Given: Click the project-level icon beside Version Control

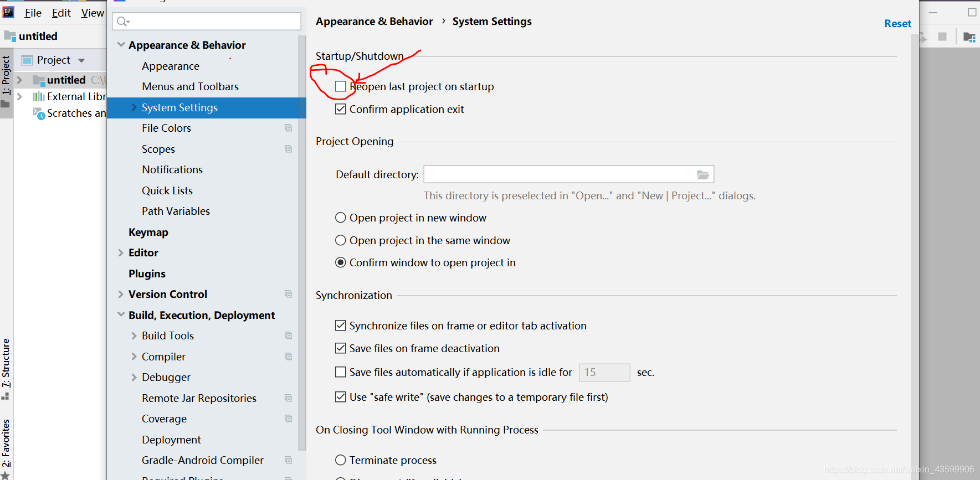Looking at the screenshot, I should 288,294.
